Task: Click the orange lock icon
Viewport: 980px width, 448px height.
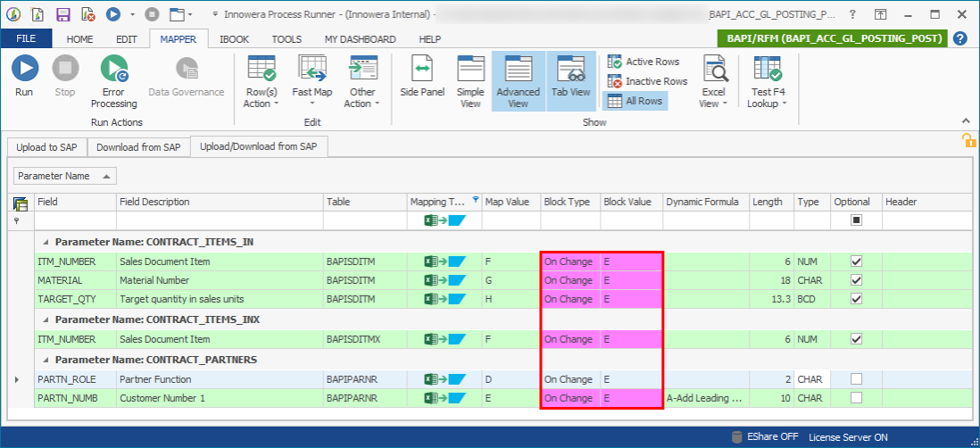Action: point(968,140)
